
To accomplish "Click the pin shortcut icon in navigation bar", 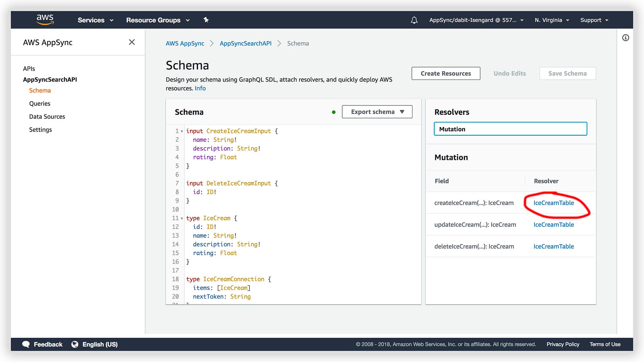I will coord(206,20).
